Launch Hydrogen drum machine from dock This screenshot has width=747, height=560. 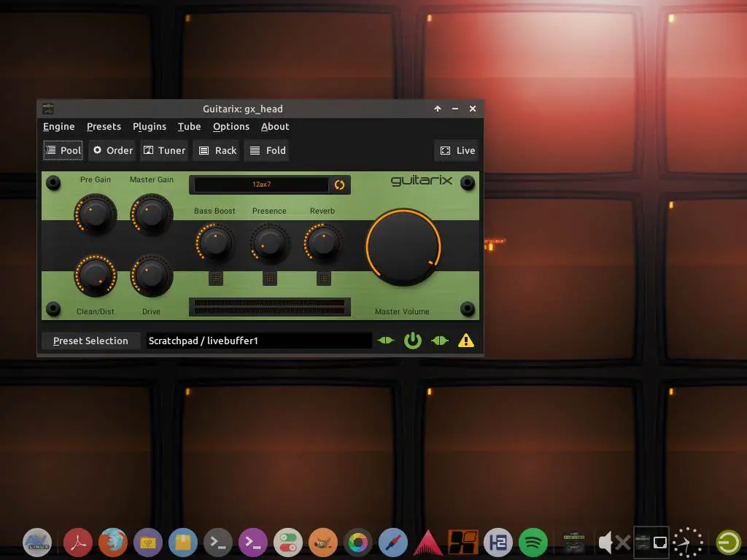point(498,542)
